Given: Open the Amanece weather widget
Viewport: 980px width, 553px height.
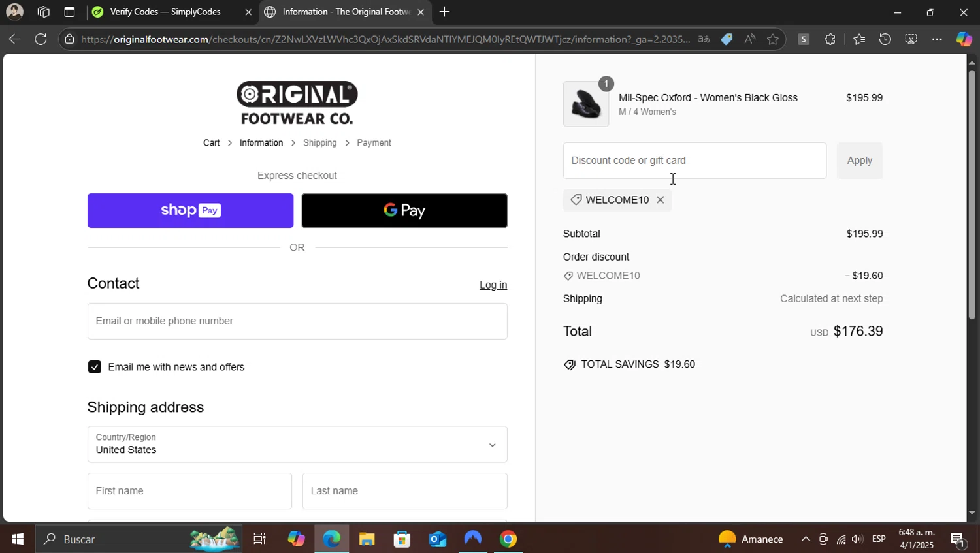Looking at the screenshot, I should 750,539.
